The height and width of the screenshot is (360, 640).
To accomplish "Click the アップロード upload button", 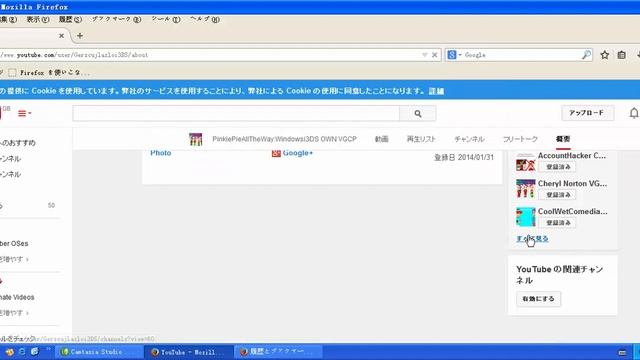I will (x=587, y=113).
